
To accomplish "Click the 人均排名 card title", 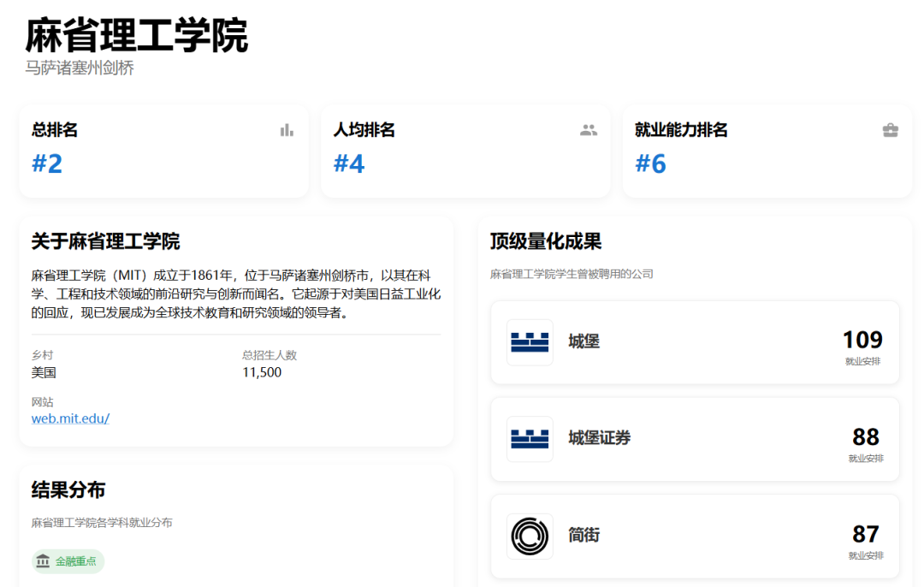I will coord(364,130).
